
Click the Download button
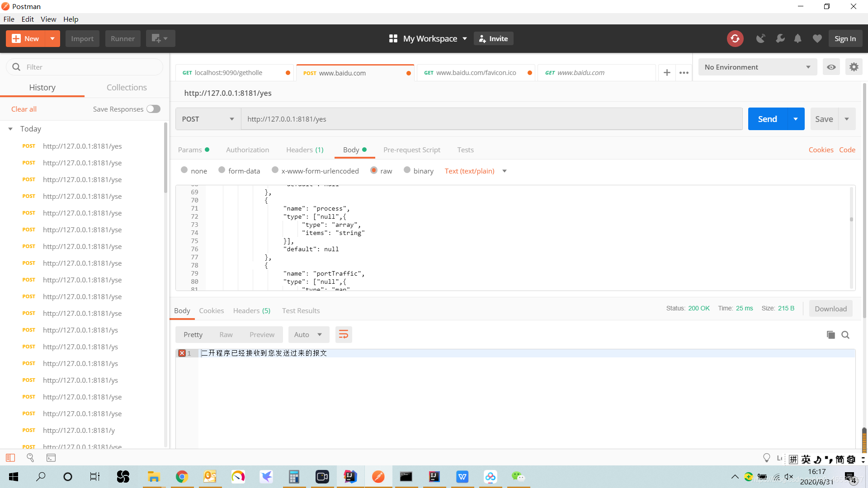pos(830,308)
